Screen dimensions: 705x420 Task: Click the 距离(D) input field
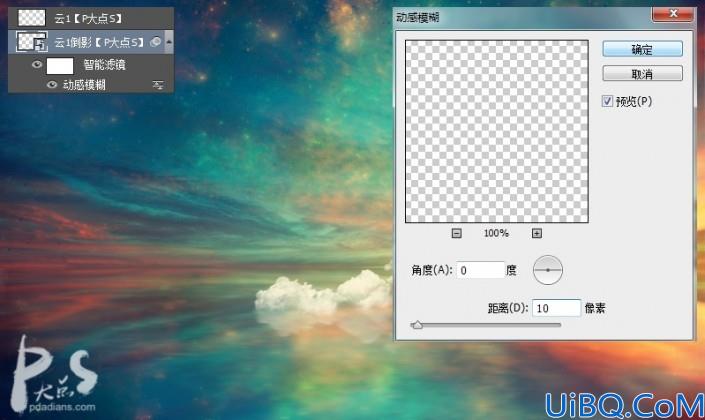point(557,308)
